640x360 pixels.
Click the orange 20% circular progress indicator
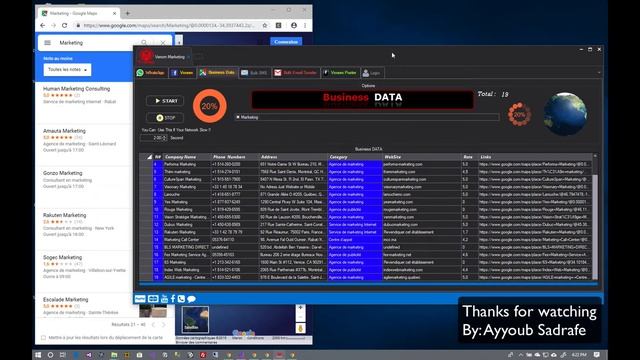(209, 106)
